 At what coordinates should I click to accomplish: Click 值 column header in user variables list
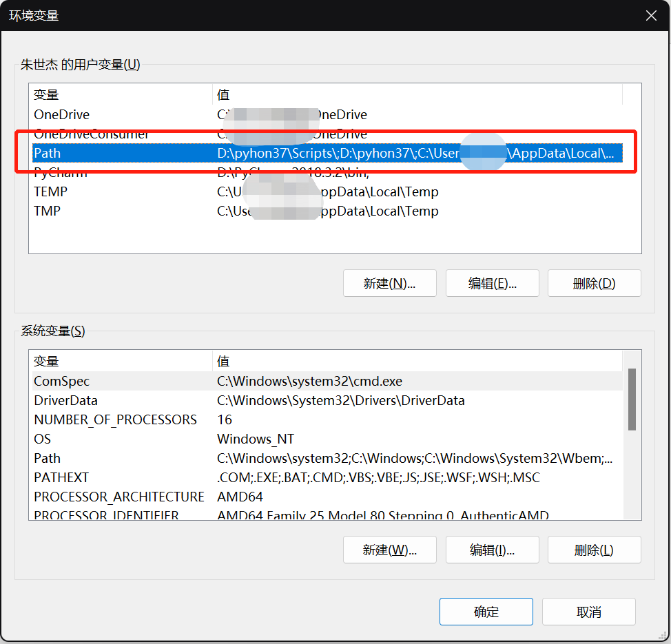[417, 94]
